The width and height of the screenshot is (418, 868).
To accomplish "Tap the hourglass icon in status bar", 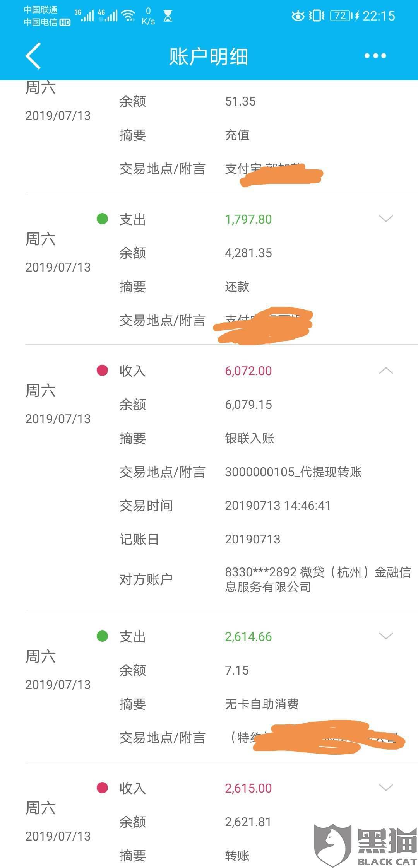I will (168, 16).
